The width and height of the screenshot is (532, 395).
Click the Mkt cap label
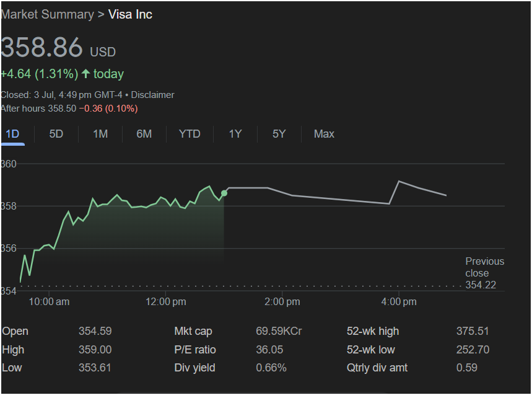coord(193,331)
